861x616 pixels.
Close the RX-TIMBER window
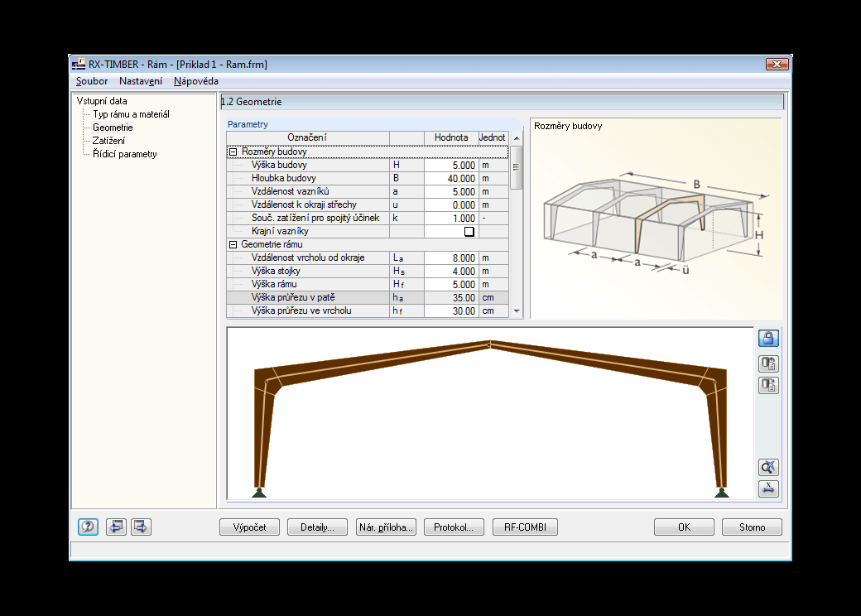point(777,65)
